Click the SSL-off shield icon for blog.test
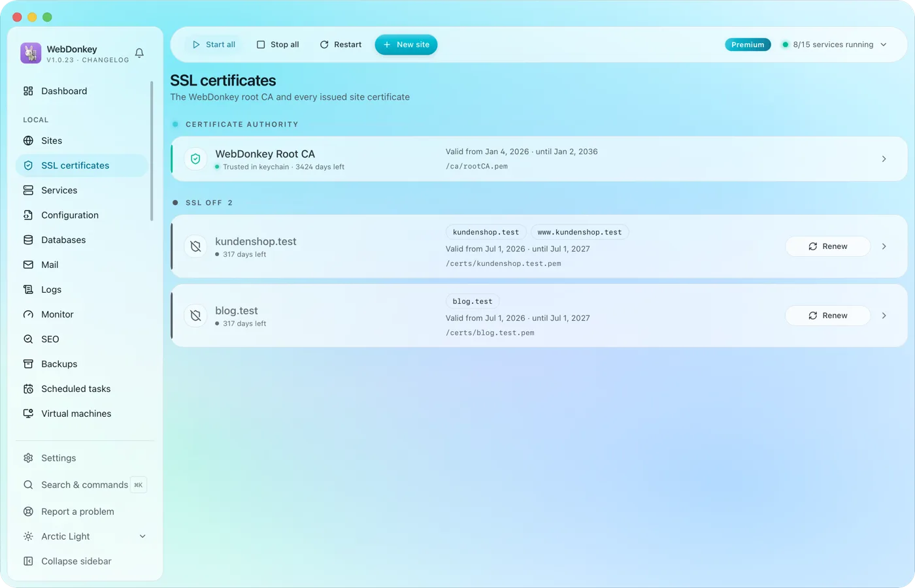The width and height of the screenshot is (915, 588). 195,316
